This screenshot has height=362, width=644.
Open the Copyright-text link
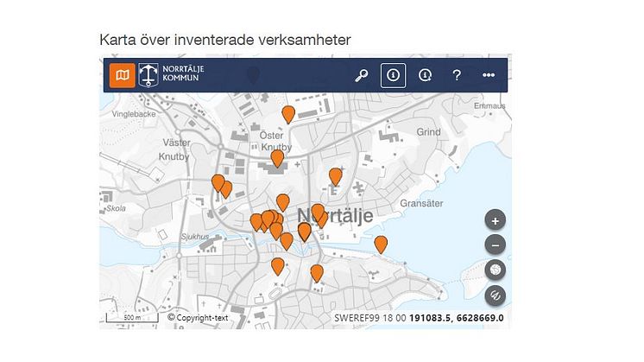tap(198, 317)
